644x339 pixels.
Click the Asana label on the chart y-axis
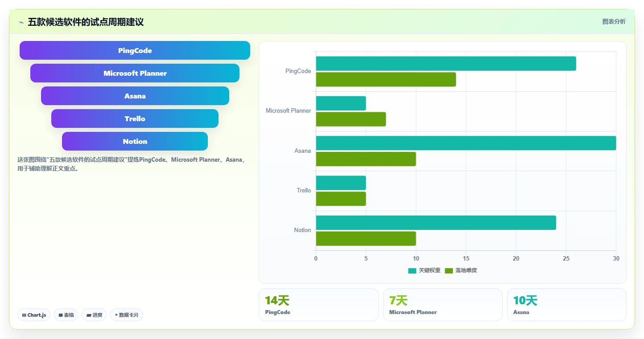[x=302, y=151]
